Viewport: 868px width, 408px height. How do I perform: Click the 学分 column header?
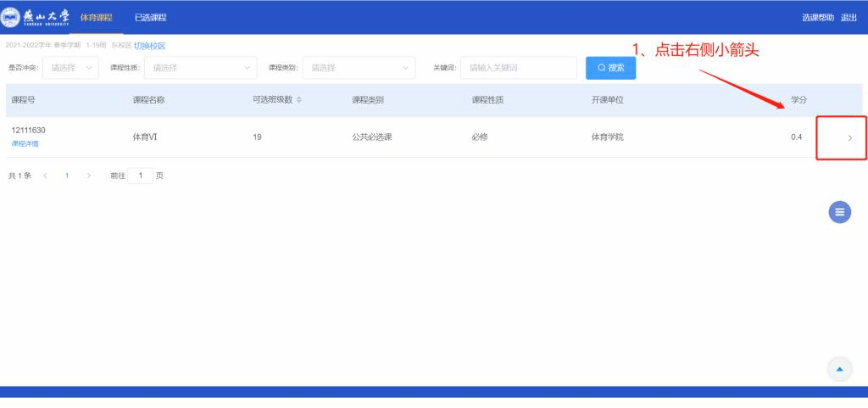pos(798,100)
